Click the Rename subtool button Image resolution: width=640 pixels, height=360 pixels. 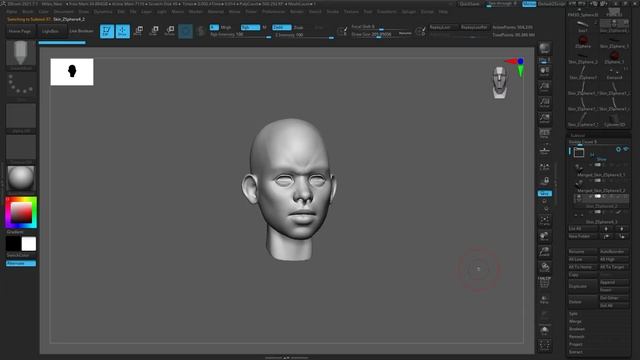[582, 251]
